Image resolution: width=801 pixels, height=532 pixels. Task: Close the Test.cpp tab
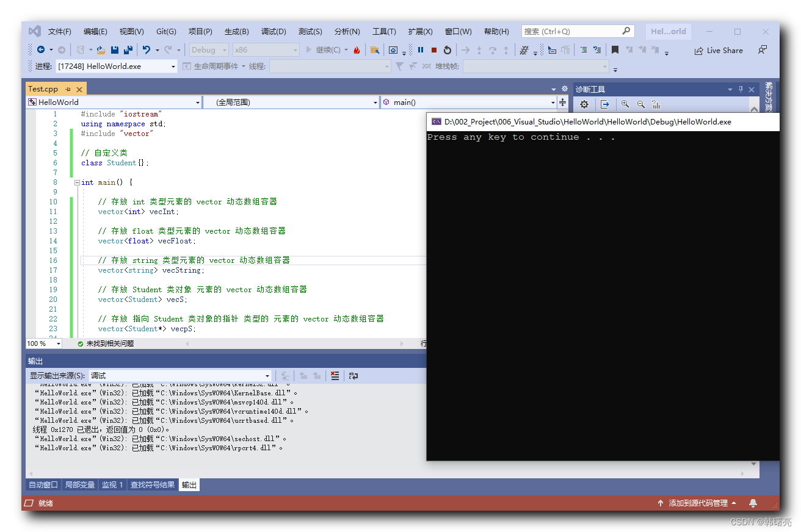click(x=79, y=89)
